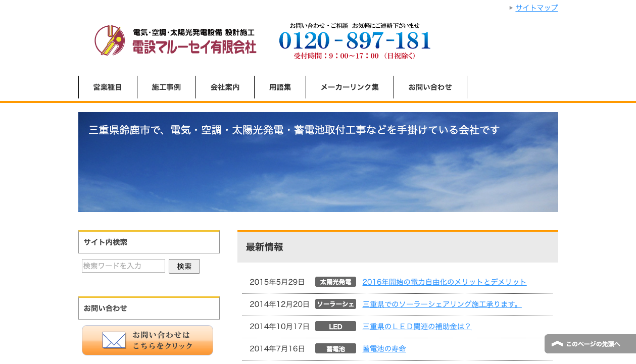The image size is (636, 364).
Task: Open the 2016年開始の電力自由化 article link
Action: click(x=444, y=282)
